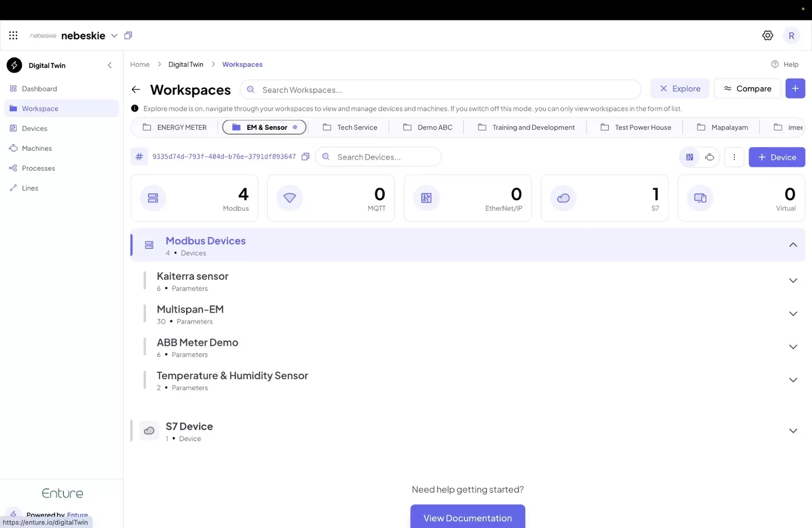This screenshot has width=812, height=528.
Task: Open the nebeskie organization dropdown
Action: pos(114,36)
